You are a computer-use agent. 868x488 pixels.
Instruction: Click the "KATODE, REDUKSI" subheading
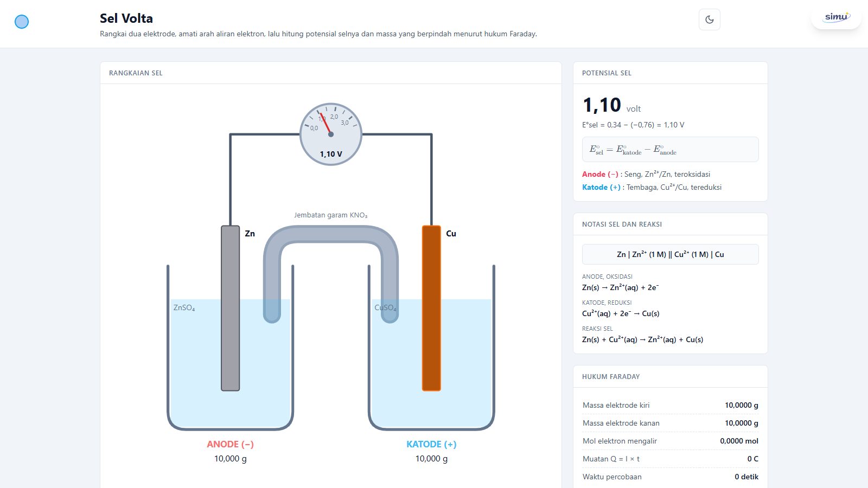(607, 303)
